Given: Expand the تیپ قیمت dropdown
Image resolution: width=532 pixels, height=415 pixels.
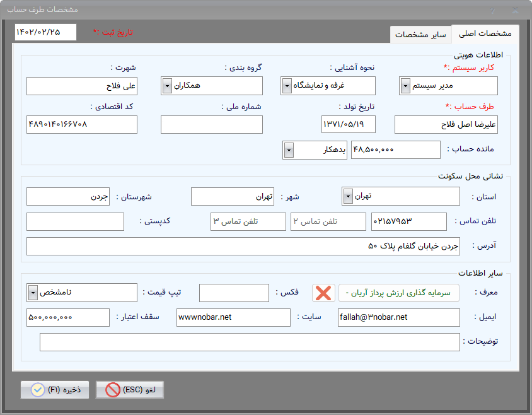Looking at the screenshot, I should [33, 293].
